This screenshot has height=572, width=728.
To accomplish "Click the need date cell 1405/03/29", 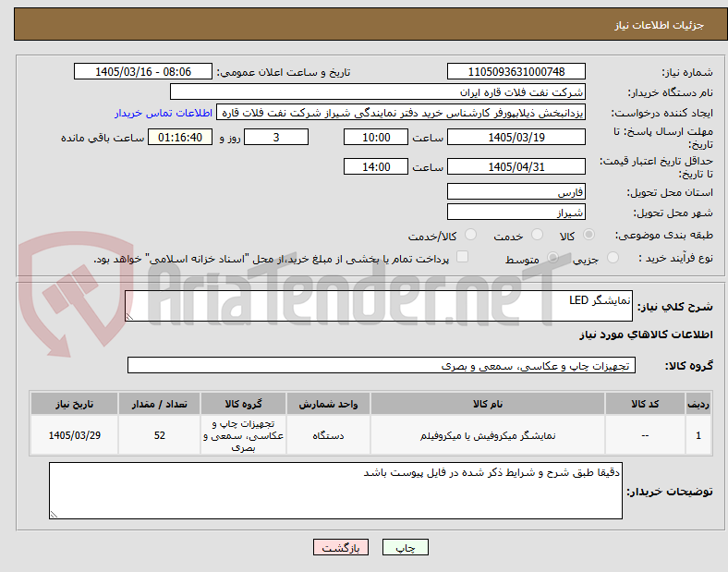I will coord(74,435).
